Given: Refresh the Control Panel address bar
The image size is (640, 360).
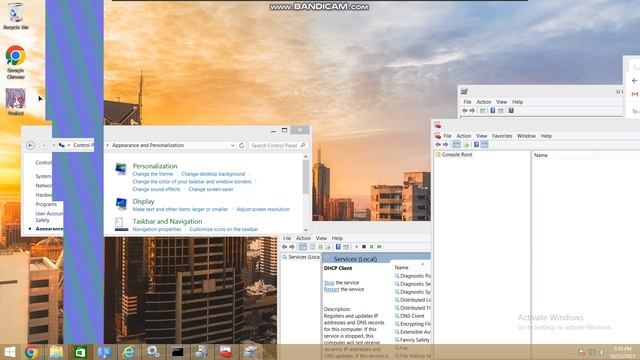Looking at the screenshot, I should click(242, 145).
